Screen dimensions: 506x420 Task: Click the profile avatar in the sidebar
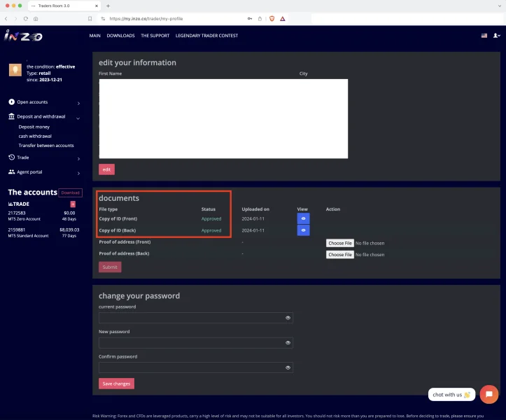tap(14, 70)
